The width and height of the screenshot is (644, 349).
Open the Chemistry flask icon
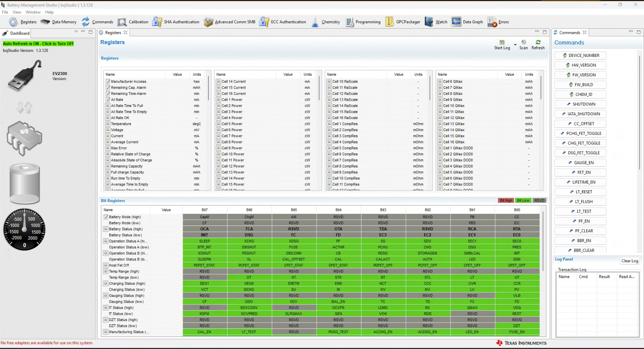tap(315, 22)
